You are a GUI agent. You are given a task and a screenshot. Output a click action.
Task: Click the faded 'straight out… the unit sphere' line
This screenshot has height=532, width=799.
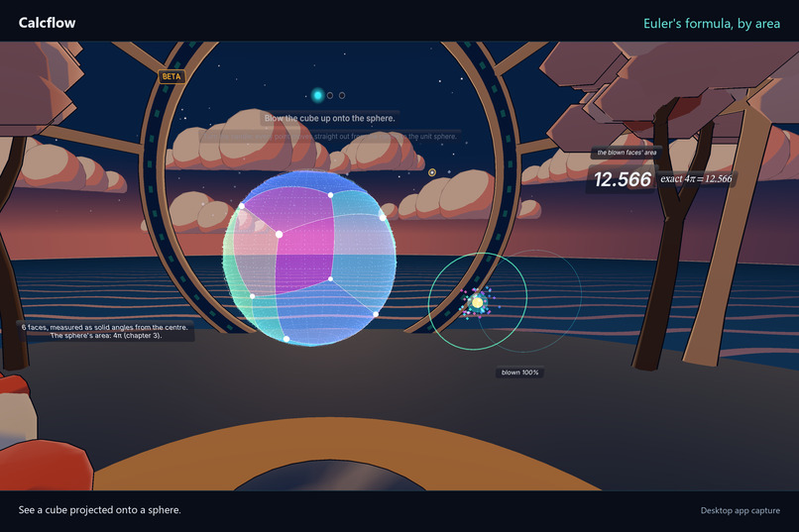331,137
